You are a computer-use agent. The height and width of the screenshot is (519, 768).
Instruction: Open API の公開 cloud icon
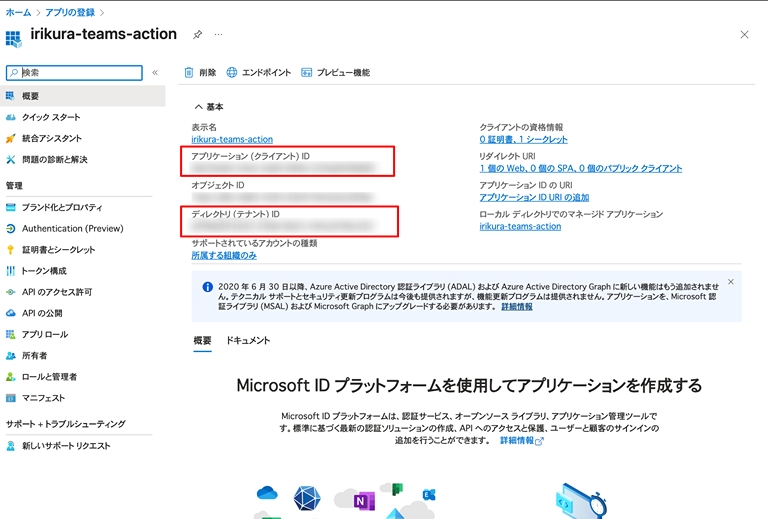pos(10,313)
